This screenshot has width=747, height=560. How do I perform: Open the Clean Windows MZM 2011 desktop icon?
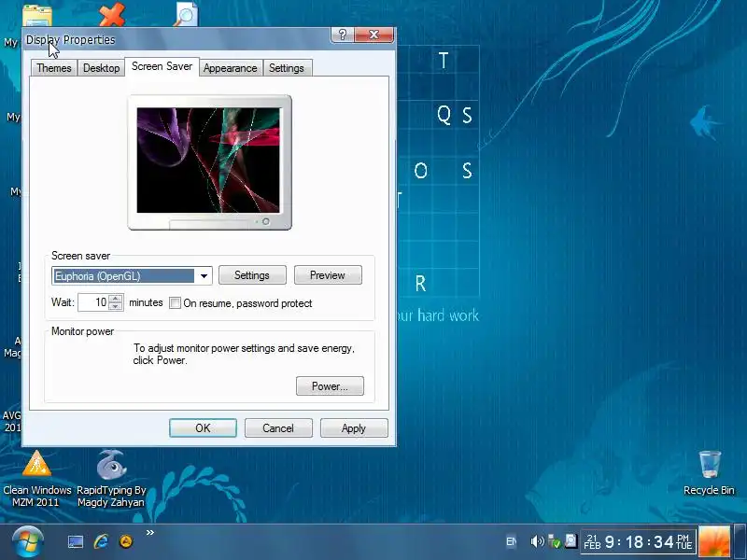pos(36,479)
